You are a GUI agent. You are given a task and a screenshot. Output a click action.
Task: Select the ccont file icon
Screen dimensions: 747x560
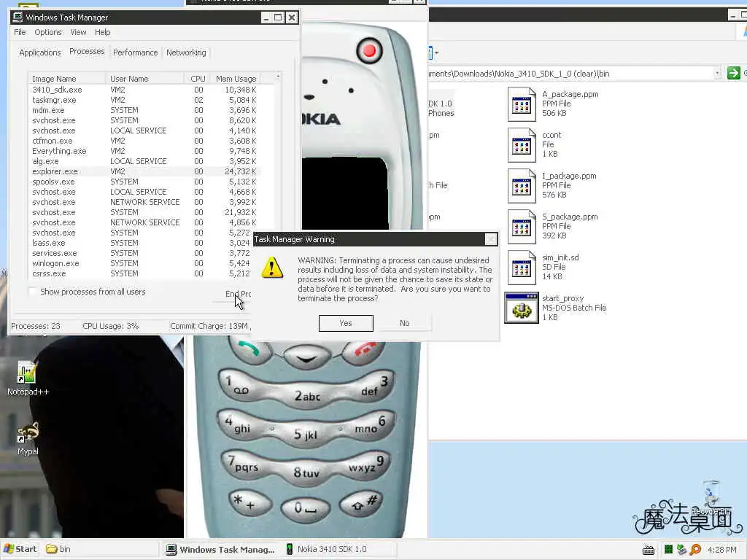521,145
